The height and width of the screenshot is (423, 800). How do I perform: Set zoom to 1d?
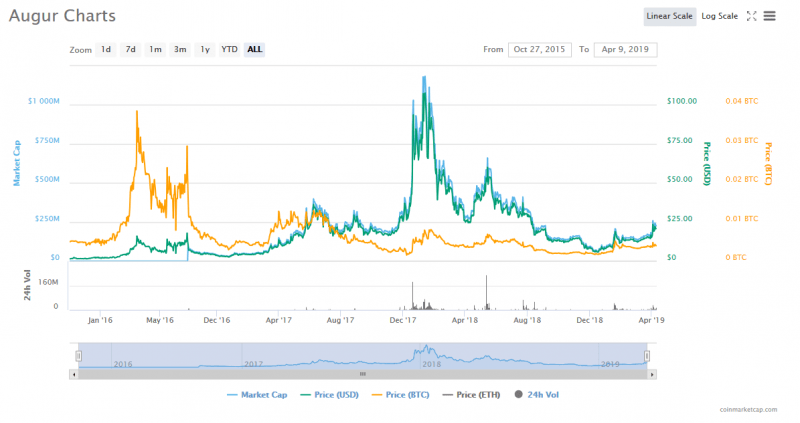106,49
